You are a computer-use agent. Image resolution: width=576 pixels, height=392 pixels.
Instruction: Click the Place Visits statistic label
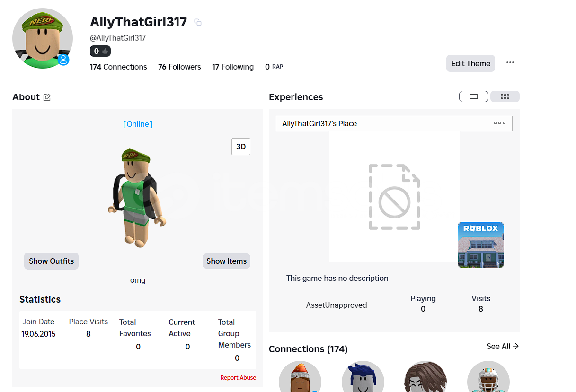pyautogui.click(x=89, y=322)
